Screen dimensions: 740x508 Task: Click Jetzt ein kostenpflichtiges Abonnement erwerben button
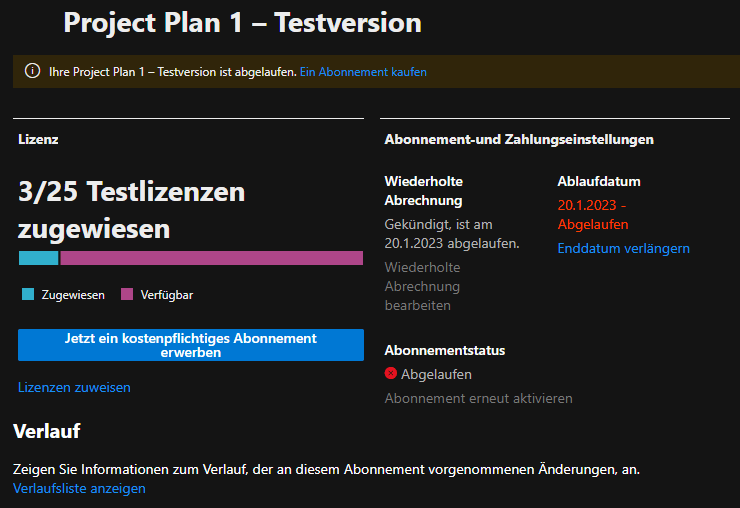tap(191, 345)
